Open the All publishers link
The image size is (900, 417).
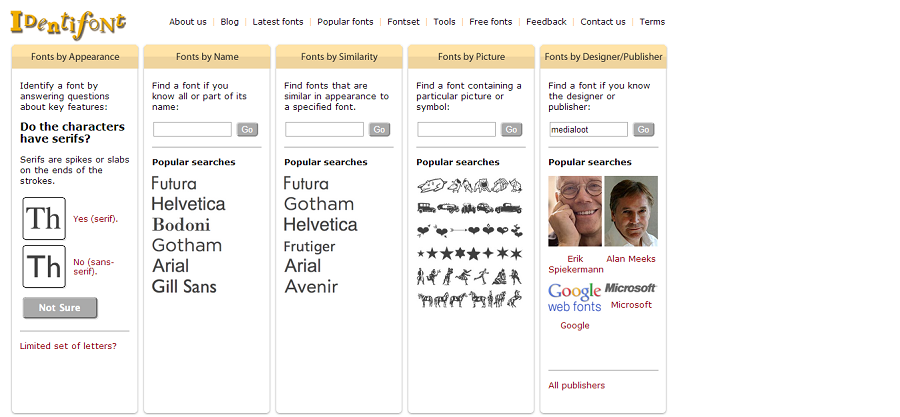[x=577, y=385]
